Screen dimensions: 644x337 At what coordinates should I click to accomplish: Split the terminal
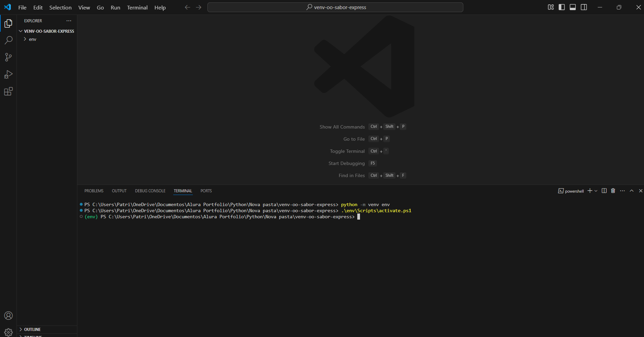(604, 191)
